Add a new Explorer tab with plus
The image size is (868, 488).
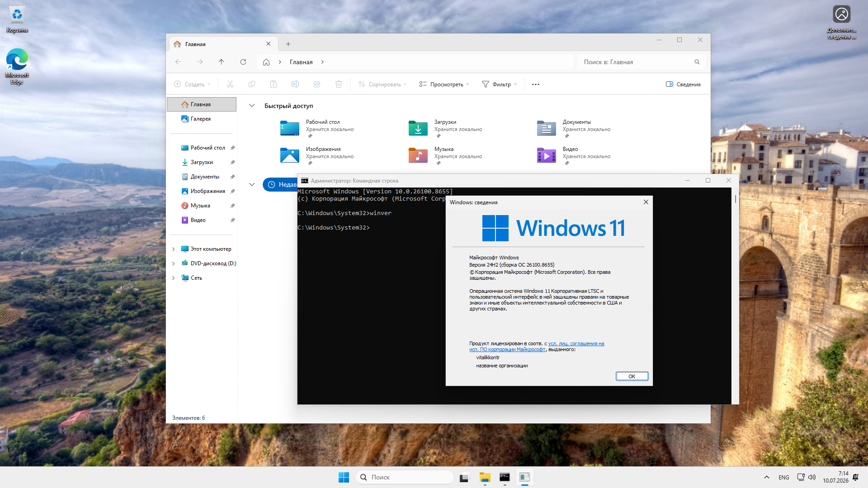288,44
